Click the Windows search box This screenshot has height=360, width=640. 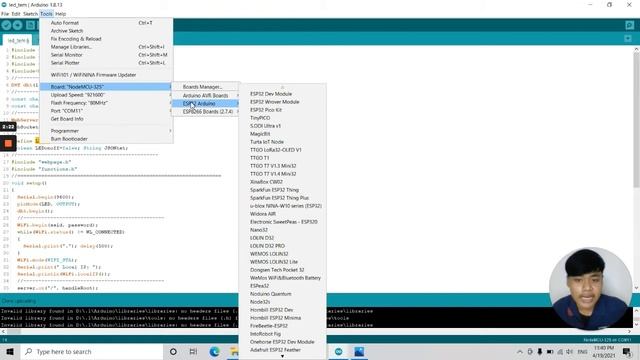(x=91, y=351)
